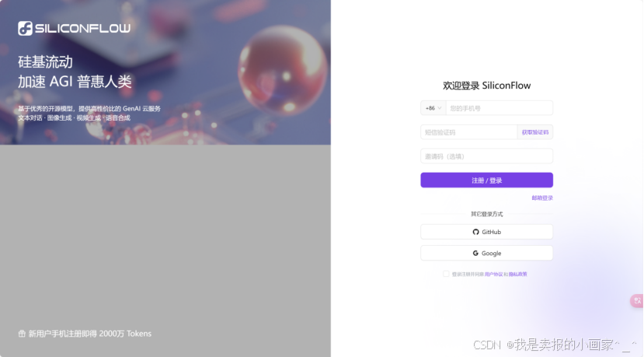The height and width of the screenshot is (357, 644).
Task: Click the pink translate icon at right edge
Action: pos(638,301)
